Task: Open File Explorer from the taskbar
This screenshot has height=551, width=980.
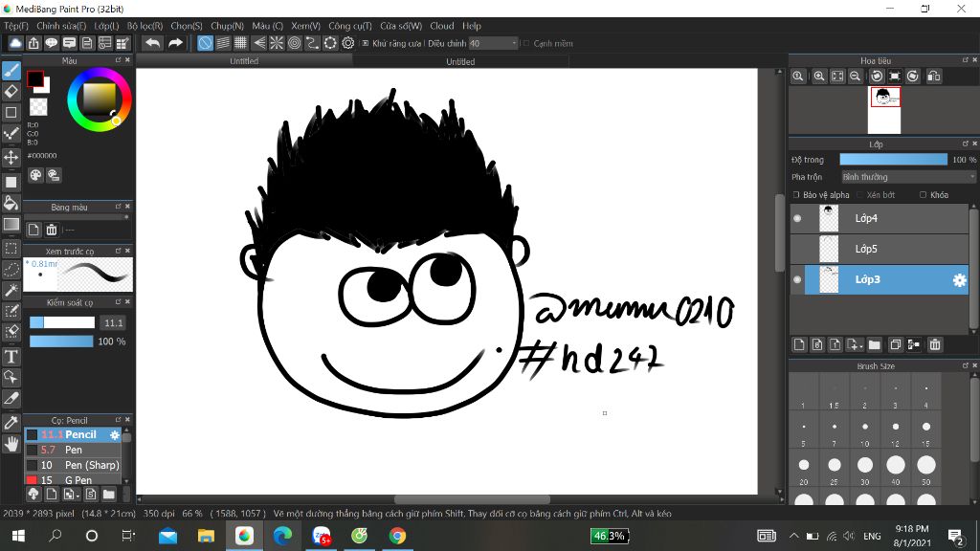Action: click(x=206, y=536)
